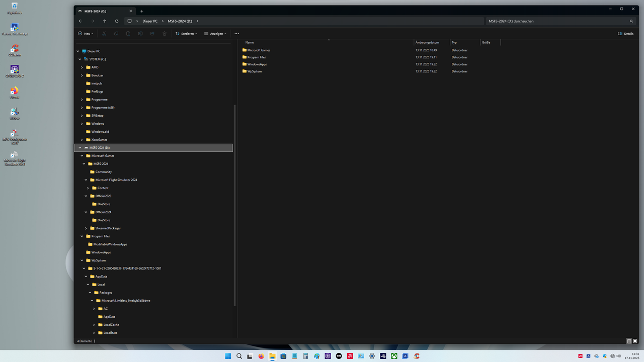Click the Copy icon in toolbar

(116, 34)
